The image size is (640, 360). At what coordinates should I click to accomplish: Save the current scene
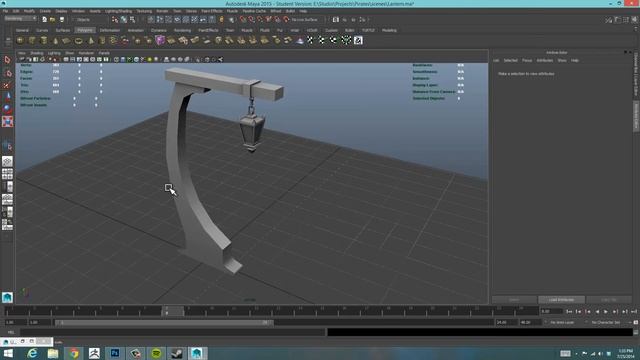pos(62,20)
